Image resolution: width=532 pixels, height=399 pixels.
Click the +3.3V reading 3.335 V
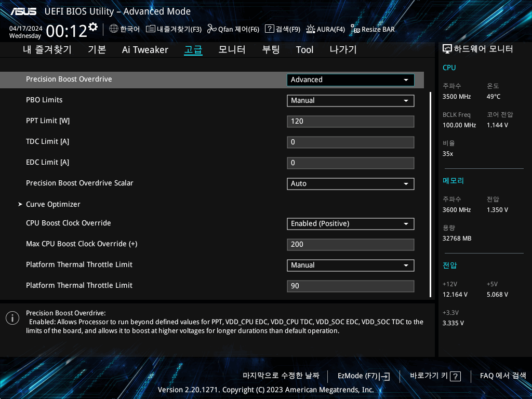tap(453, 323)
